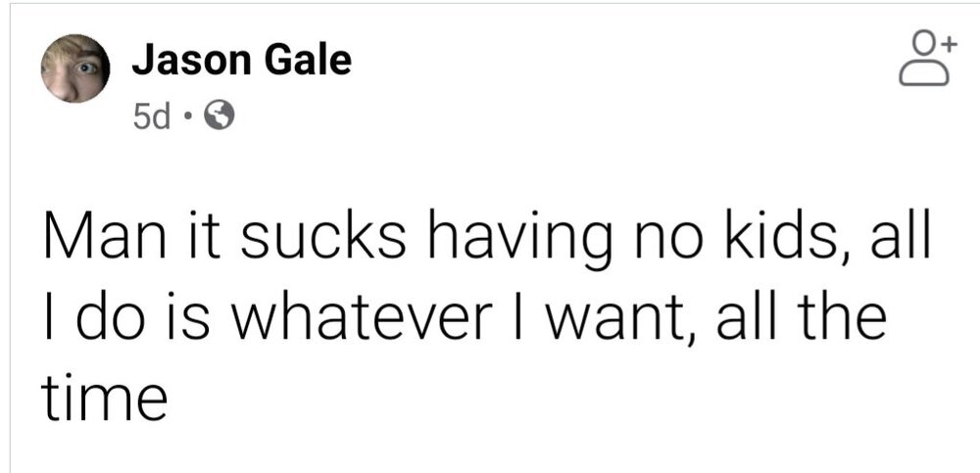The width and height of the screenshot is (980, 473).
Task: Open Jason Gale's profile picture
Action: click(74, 69)
